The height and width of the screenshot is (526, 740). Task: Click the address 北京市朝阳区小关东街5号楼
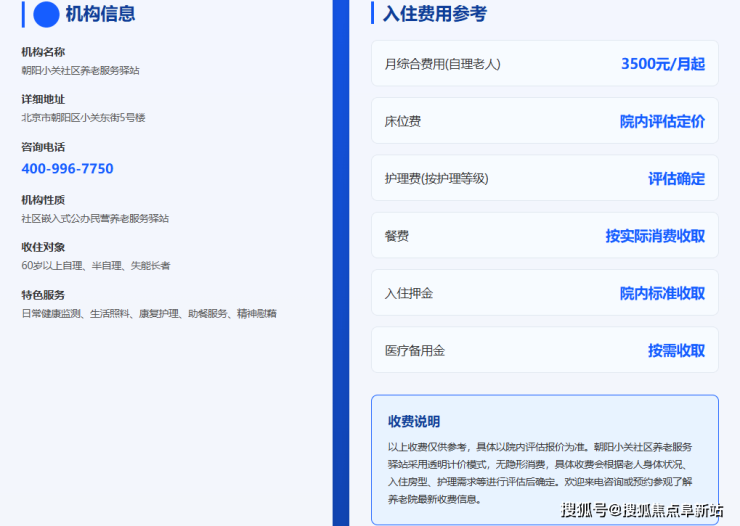[83, 117]
